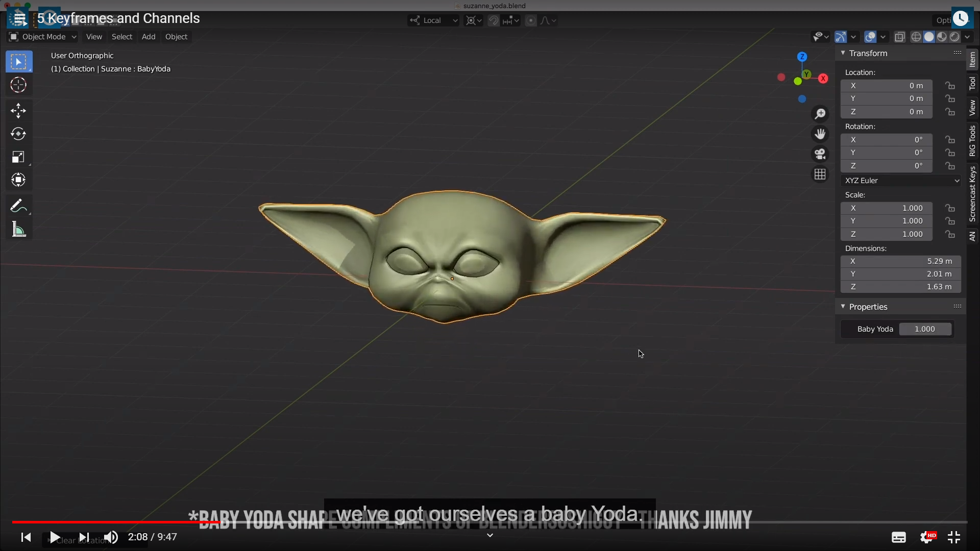980x551 pixels.
Task: Click the Dimensions X field
Action: click(901, 261)
